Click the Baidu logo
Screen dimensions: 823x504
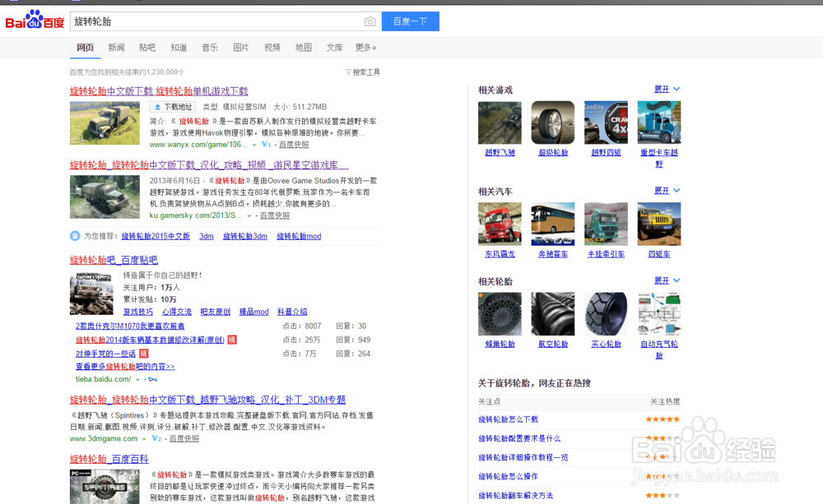point(35,20)
